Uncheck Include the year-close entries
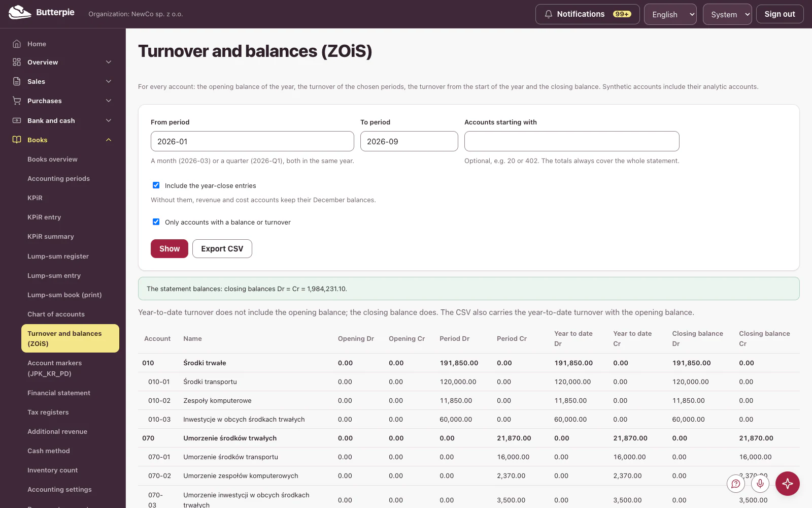Image resolution: width=812 pixels, height=508 pixels. coord(156,185)
